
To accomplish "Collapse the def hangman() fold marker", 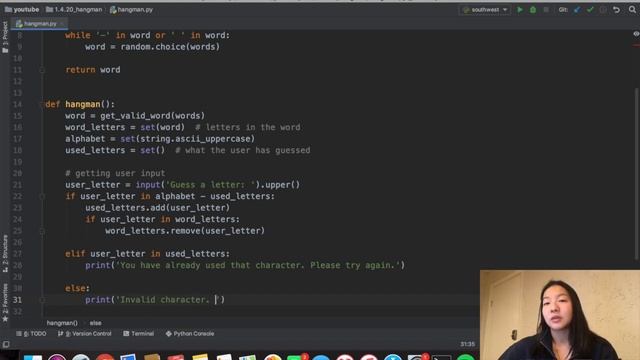I will click(x=42, y=104).
